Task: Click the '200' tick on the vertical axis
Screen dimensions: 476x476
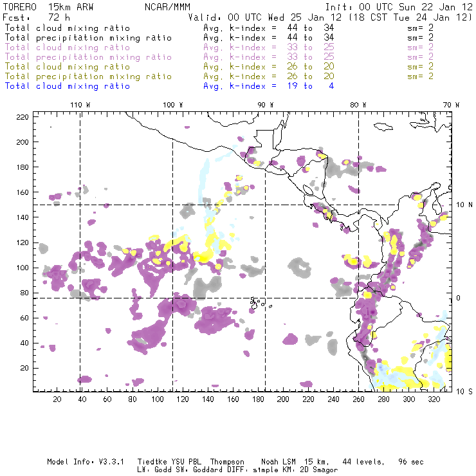Action: point(23,142)
